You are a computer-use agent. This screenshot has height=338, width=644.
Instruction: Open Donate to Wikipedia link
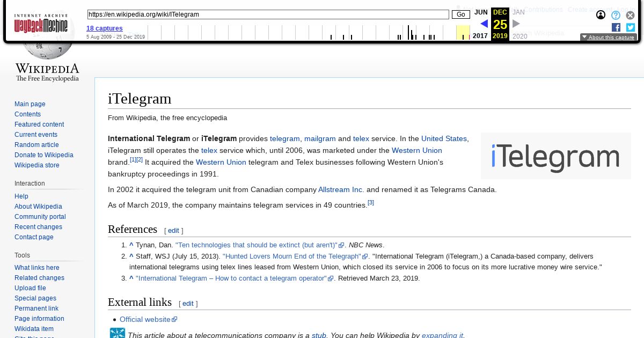click(44, 155)
